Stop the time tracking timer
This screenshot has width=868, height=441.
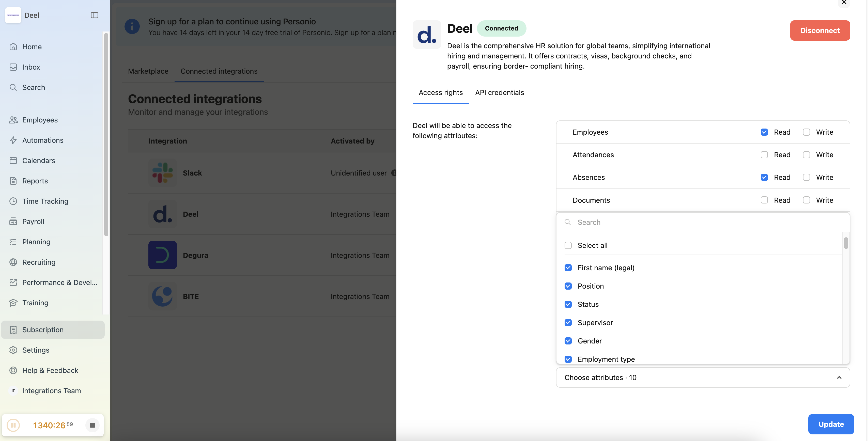[92, 425]
